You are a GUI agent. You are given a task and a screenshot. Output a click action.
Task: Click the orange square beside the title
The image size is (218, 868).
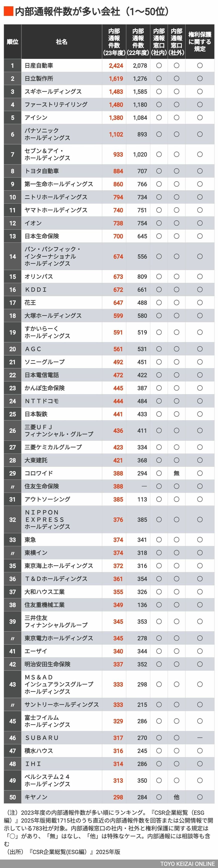[8, 12]
